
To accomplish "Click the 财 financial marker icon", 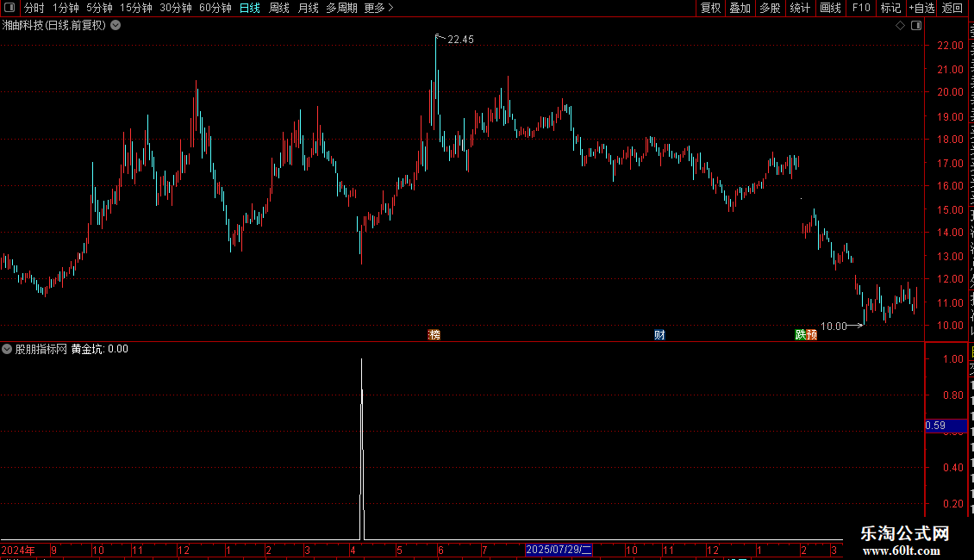I will [x=659, y=334].
